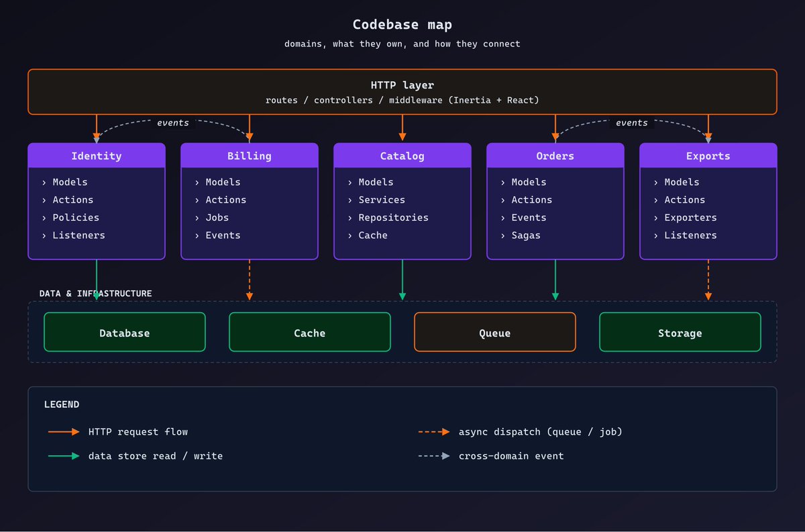Expand Actions under Identity
805x532 pixels.
pos(67,199)
